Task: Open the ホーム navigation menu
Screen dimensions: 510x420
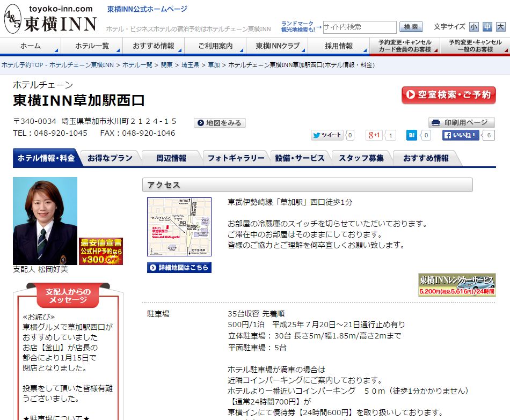Action: coord(31,46)
